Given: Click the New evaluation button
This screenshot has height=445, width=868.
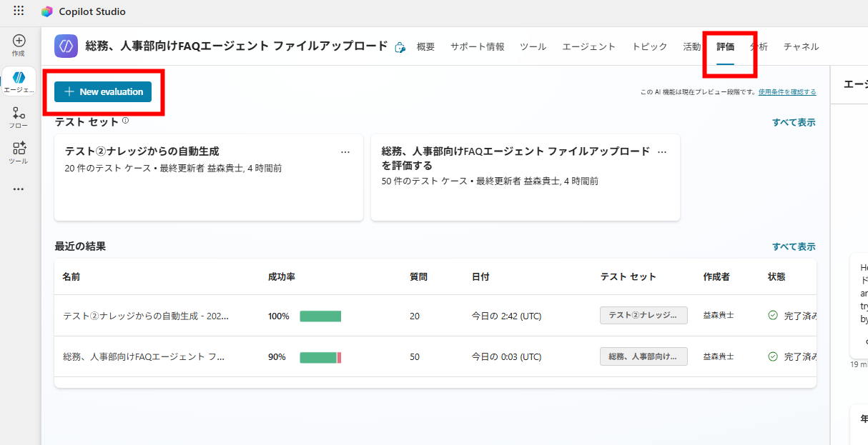Looking at the screenshot, I should (x=103, y=91).
